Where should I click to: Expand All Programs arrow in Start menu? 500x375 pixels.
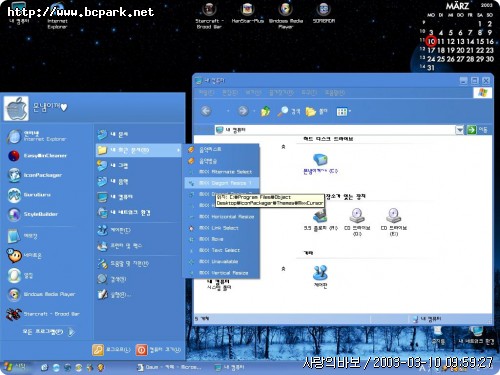(x=71, y=332)
